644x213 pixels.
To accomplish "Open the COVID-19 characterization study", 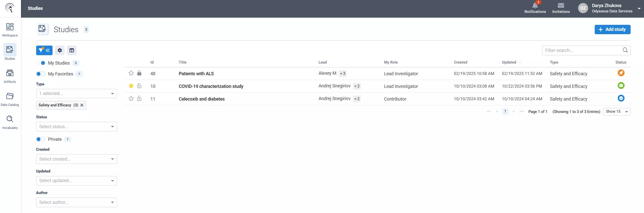I will pyautogui.click(x=211, y=86).
